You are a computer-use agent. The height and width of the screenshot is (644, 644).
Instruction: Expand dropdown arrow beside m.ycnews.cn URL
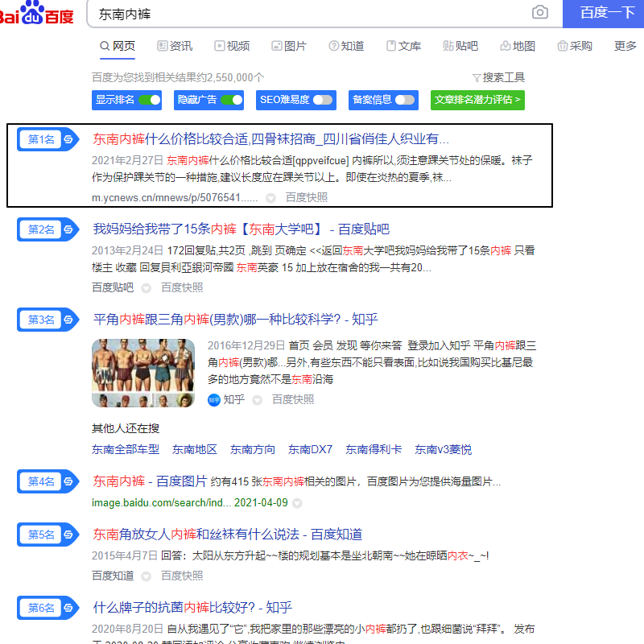(270, 198)
